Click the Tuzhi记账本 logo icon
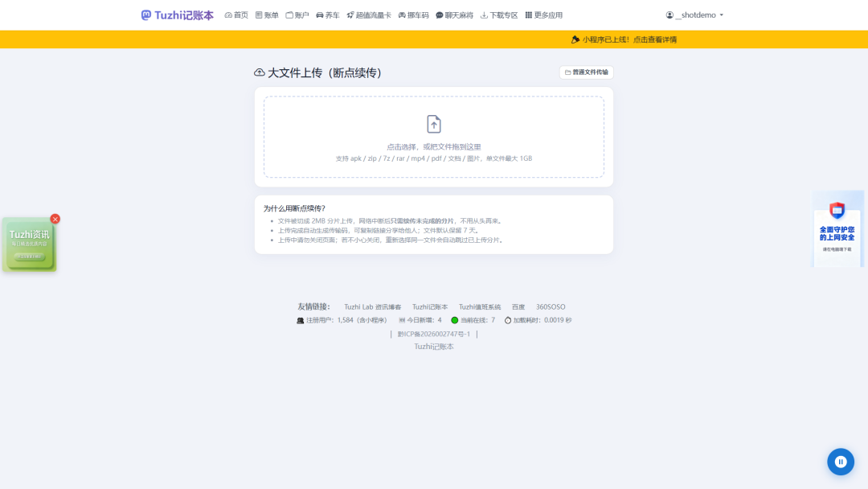 pos(146,15)
